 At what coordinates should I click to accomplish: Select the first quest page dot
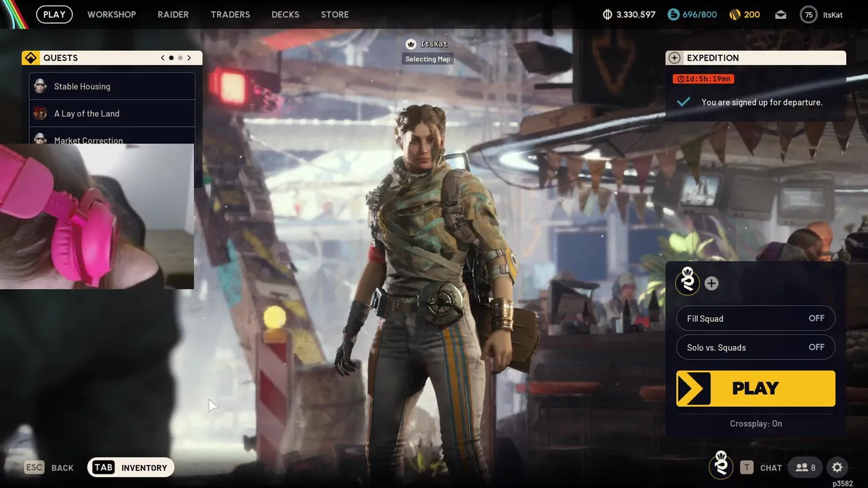(171, 58)
